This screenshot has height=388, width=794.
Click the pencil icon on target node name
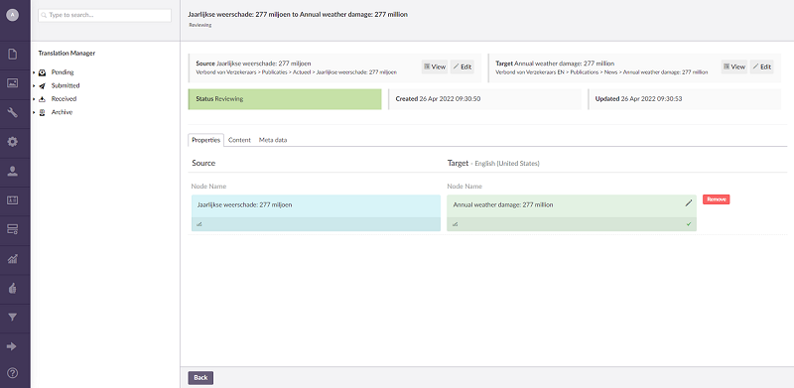click(688, 203)
